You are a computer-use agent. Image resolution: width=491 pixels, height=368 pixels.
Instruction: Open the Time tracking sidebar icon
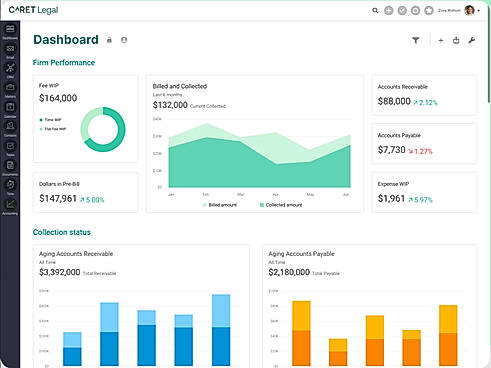(x=10, y=187)
